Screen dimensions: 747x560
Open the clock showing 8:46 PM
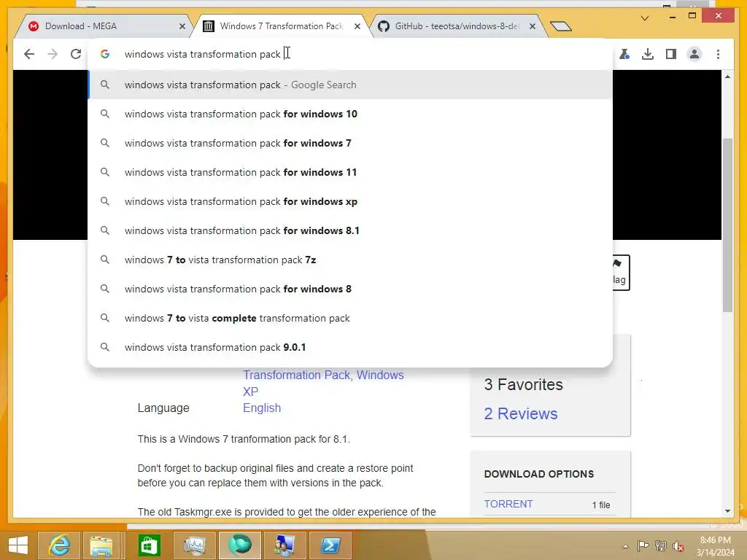pyautogui.click(x=715, y=546)
